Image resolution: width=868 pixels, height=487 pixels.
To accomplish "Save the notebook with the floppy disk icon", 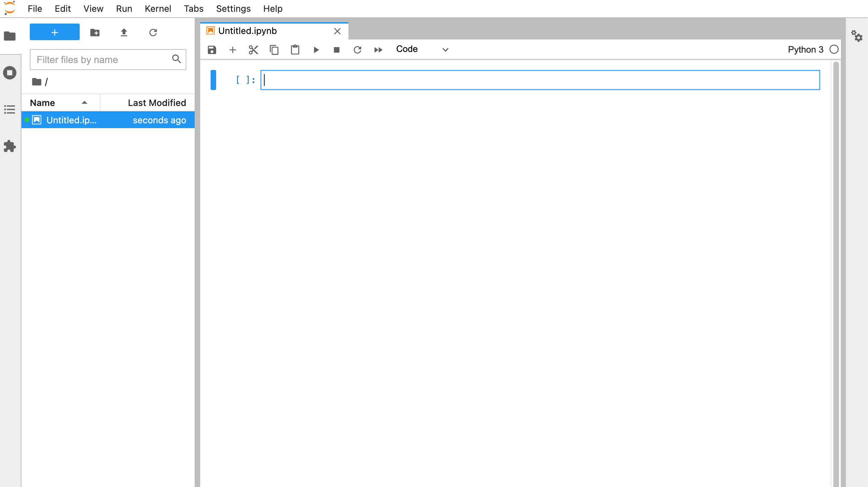I will tap(212, 50).
